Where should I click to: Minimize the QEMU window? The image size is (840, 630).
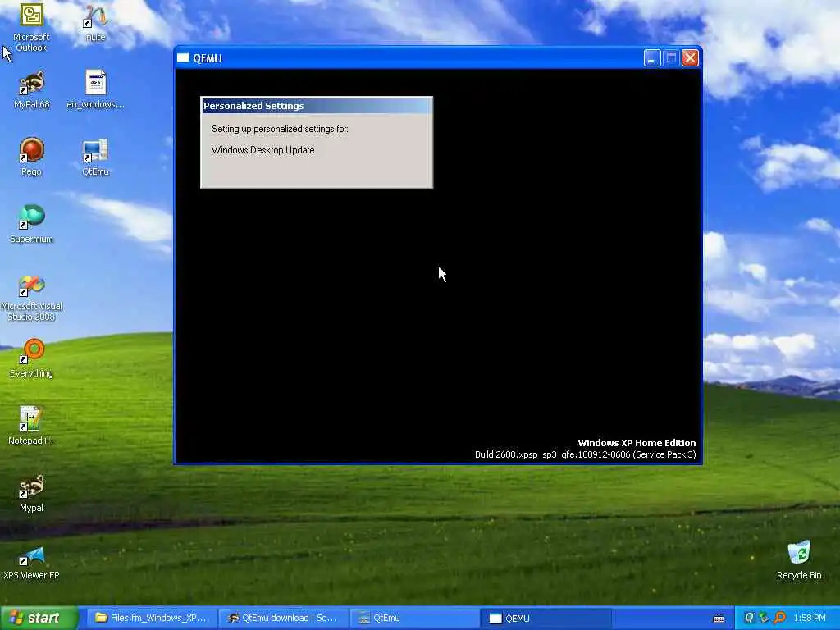[x=652, y=58]
